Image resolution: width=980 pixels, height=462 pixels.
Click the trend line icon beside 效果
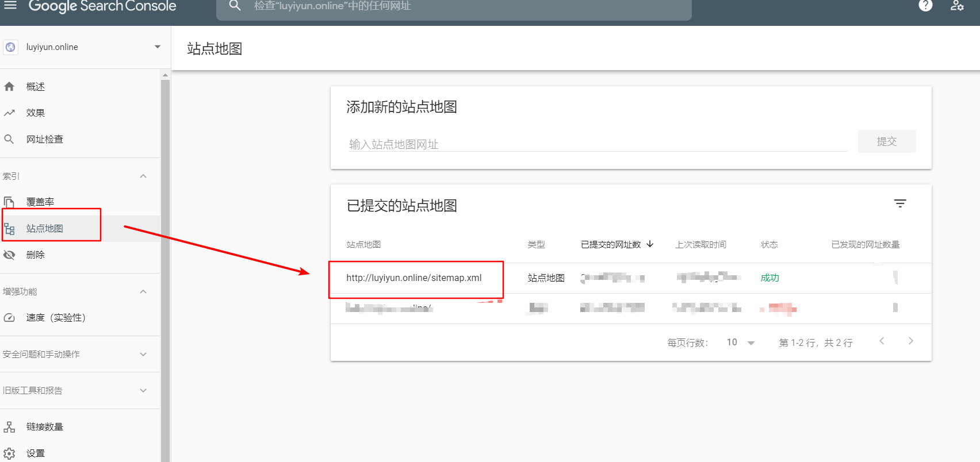pos(9,113)
